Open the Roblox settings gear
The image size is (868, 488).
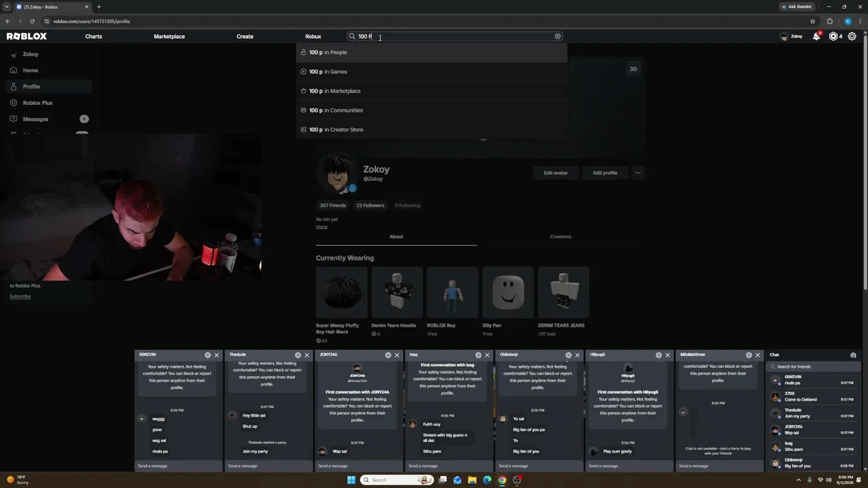click(852, 37)
